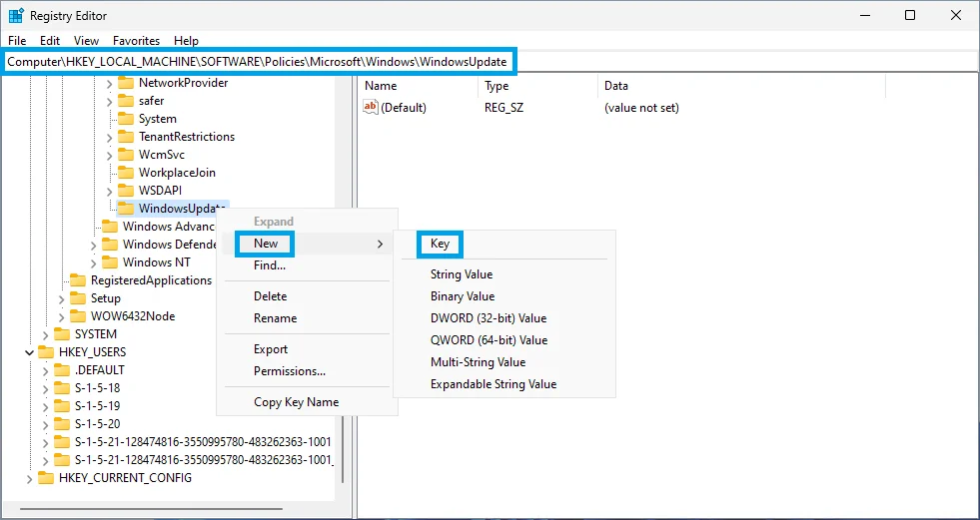
Task: Click the RegisteredApplications folder icon
Action: click(78, 280)
